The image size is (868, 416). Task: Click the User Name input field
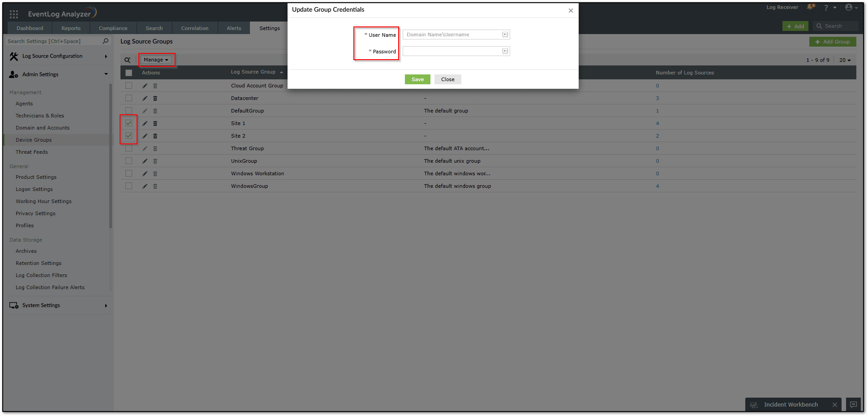456,35
